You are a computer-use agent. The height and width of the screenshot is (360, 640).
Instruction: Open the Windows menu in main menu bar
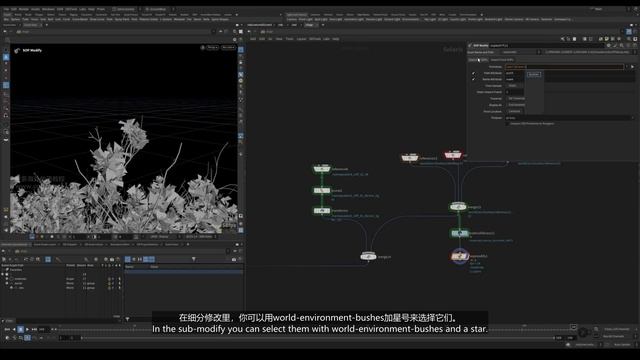tap(48, 9)
